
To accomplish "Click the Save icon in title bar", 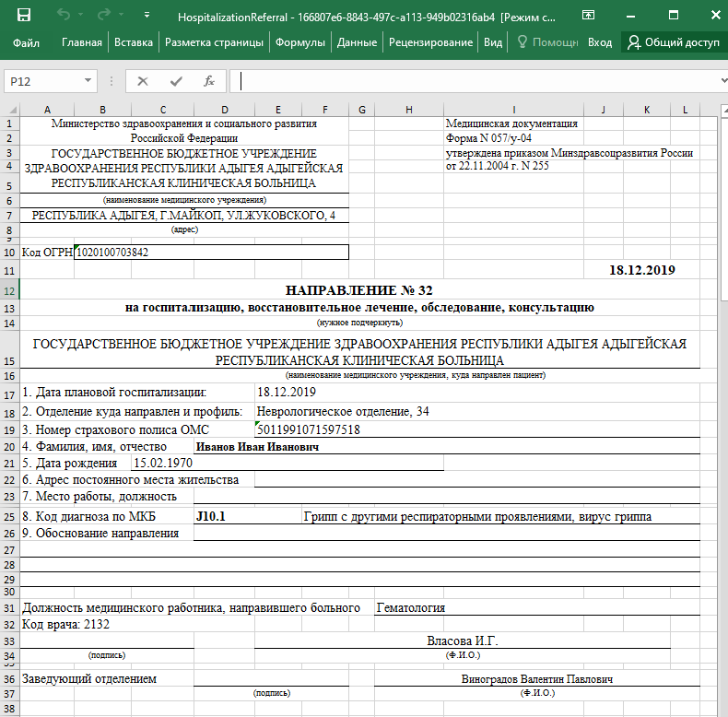I will [24, 16].
